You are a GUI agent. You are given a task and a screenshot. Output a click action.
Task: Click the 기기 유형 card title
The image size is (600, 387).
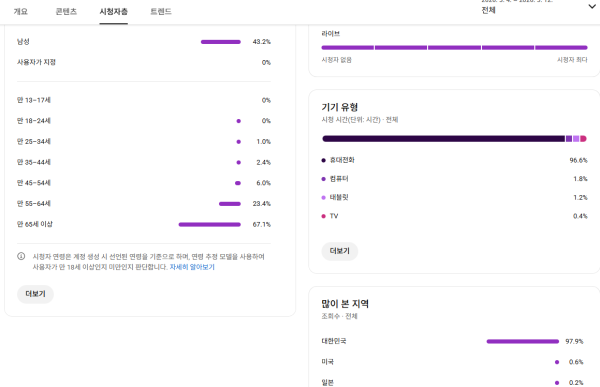[339, 107]
